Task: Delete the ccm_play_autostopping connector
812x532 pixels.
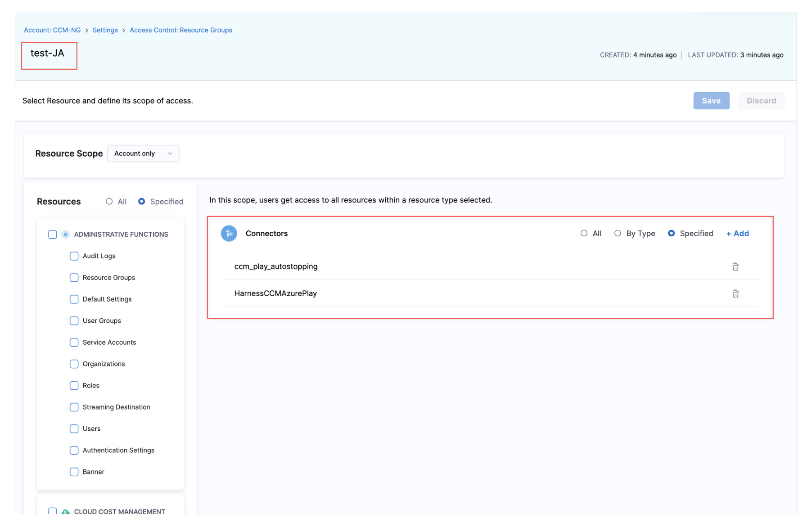Action: (x=735, y=266)
